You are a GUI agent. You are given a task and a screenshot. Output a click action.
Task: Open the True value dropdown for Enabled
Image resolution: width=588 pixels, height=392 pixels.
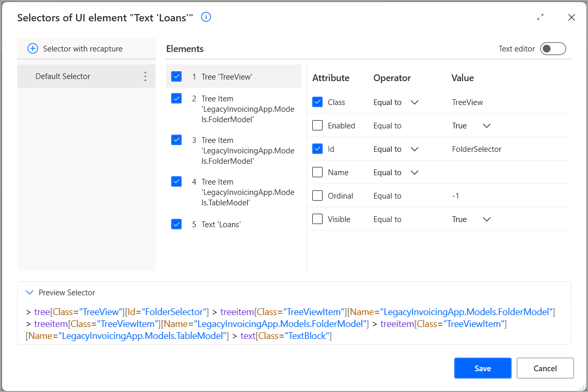click(486, 125)
